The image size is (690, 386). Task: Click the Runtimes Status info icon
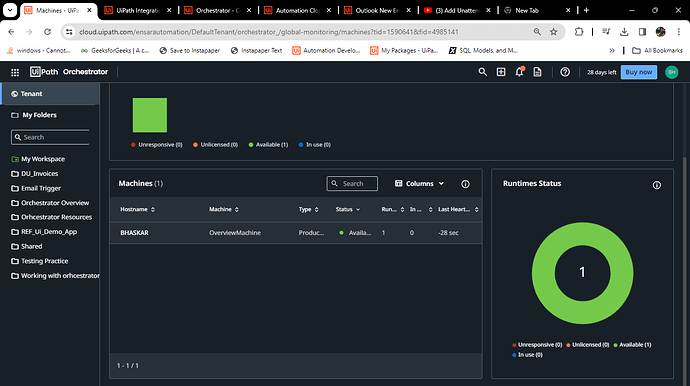[x=657, y=185]
